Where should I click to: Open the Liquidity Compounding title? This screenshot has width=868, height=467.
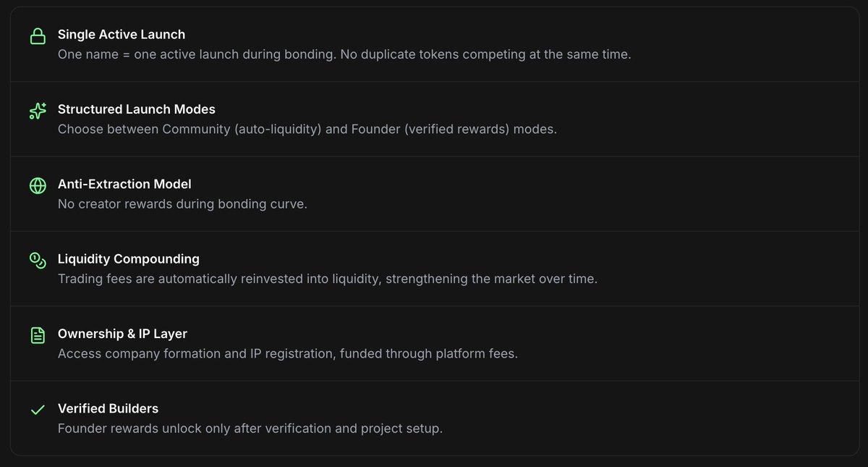coord(129,258)
